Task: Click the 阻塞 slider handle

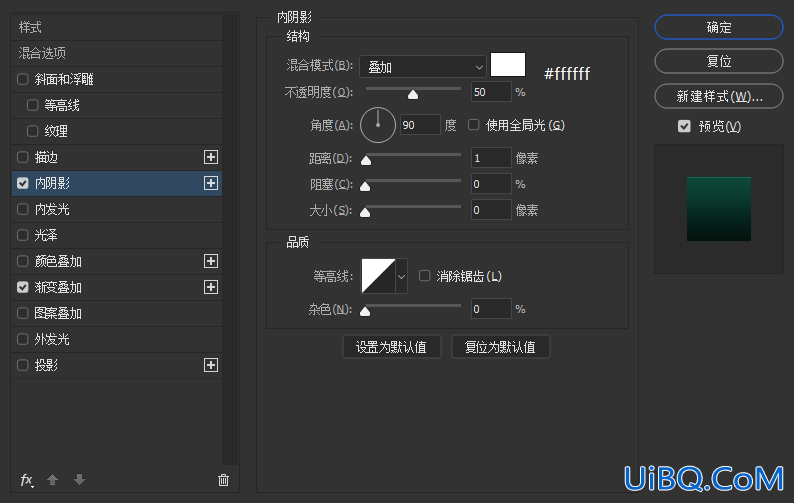Action: (365, 186)
